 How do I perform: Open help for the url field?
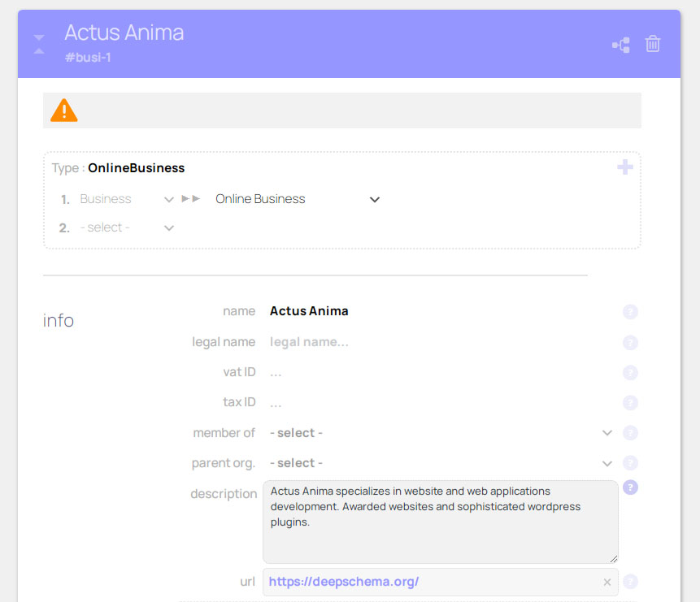tap(630, 583)
